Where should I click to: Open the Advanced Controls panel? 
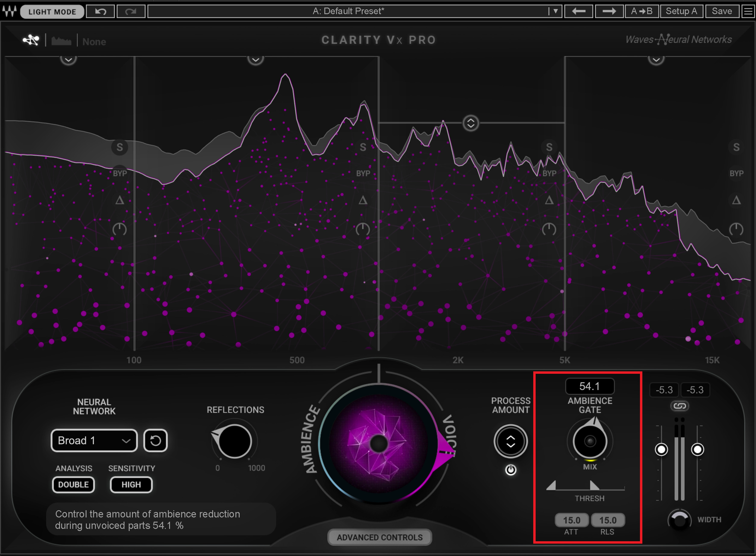(x=380, y=538)
